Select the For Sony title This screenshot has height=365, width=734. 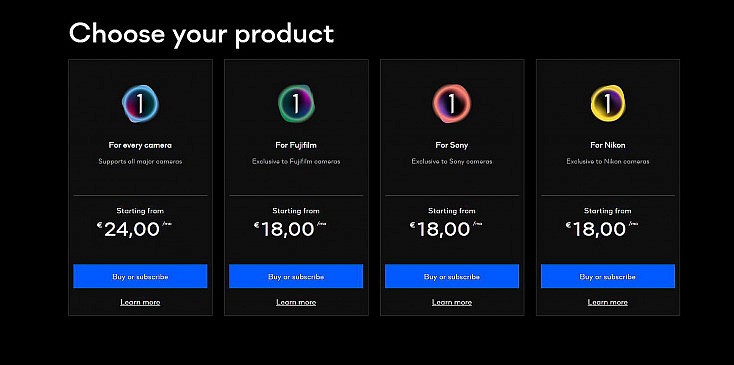click(x=452, y=145)
